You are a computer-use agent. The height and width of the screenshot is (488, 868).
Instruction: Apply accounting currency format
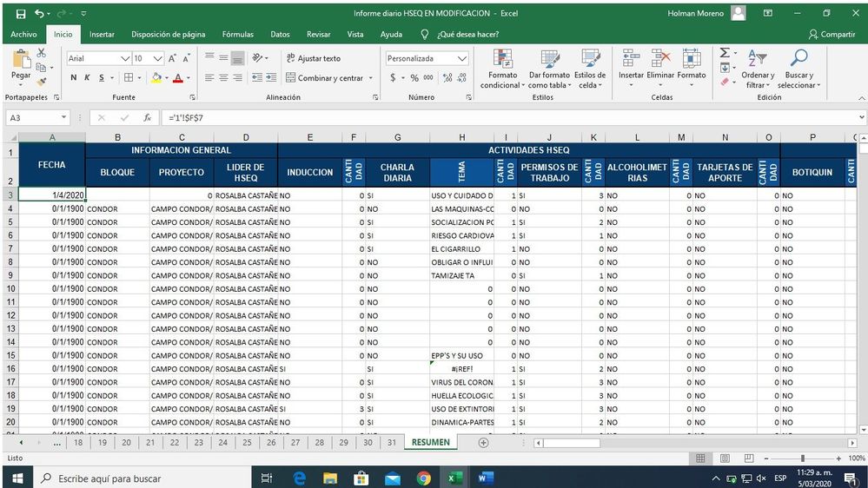pos(393,78)
